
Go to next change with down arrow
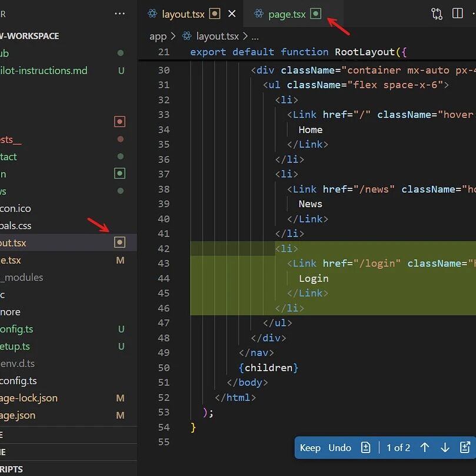[445, 448]
